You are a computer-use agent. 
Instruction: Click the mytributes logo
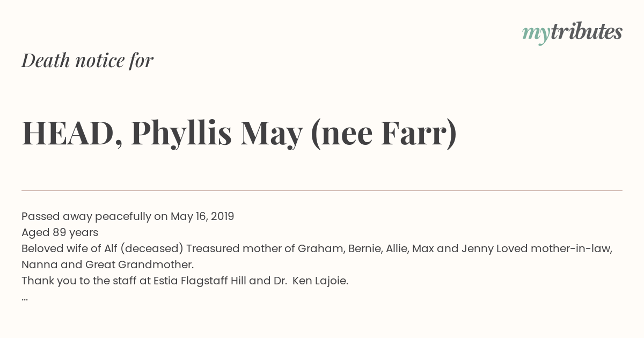point(572,33)
